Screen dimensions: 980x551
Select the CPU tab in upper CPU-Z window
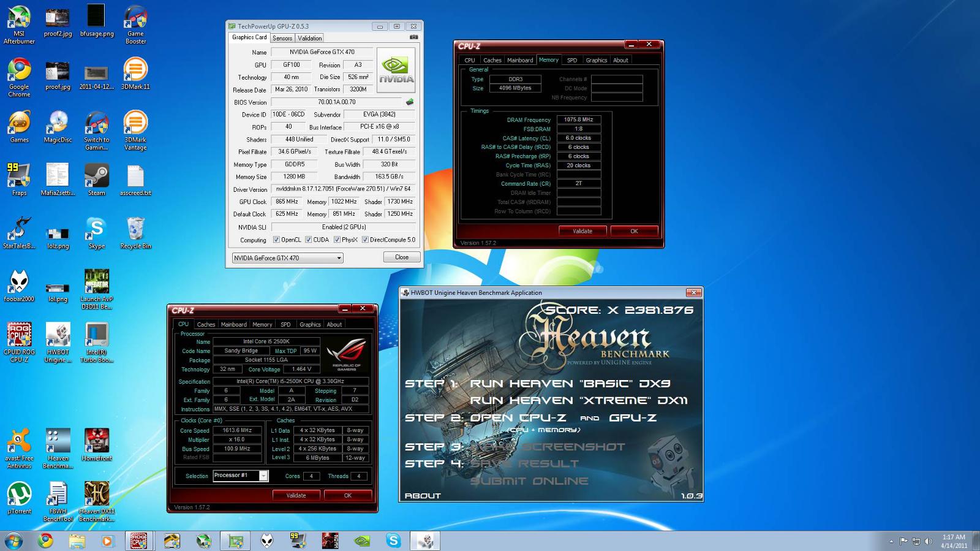(470, 60)
